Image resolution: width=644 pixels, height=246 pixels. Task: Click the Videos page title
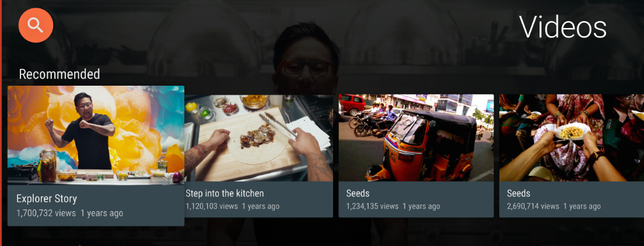(x=563, y=27)
